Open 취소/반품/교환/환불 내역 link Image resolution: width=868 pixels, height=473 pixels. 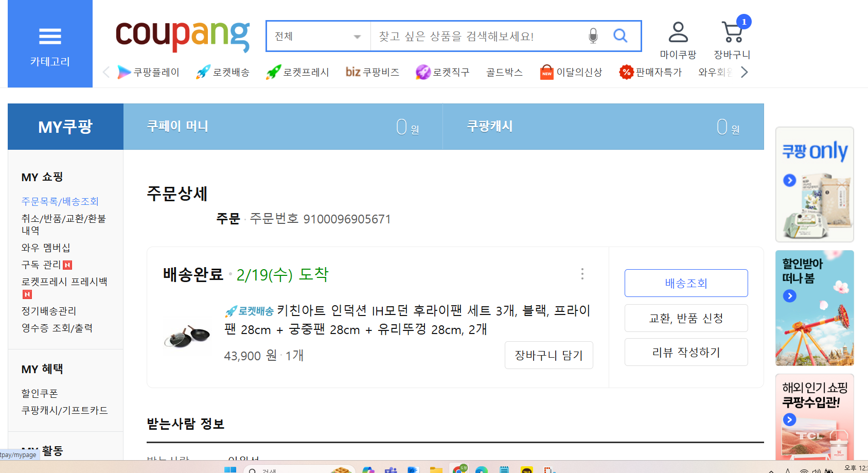coord(64,224)
